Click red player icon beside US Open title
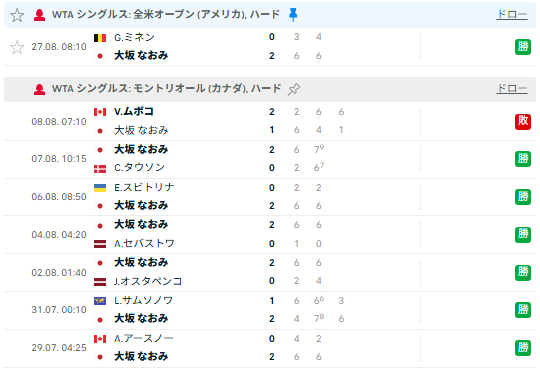The width and height of the screenshot is (540, 368). [40, 15]
